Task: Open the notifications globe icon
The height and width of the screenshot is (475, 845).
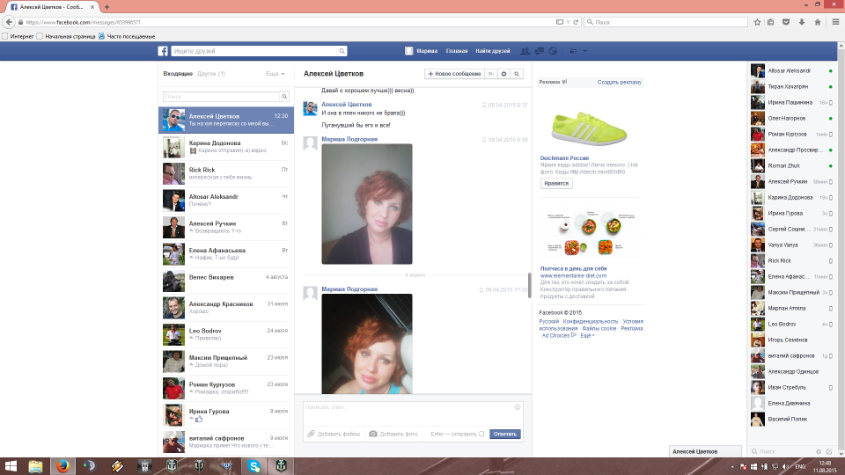Action: pos(553,51)
